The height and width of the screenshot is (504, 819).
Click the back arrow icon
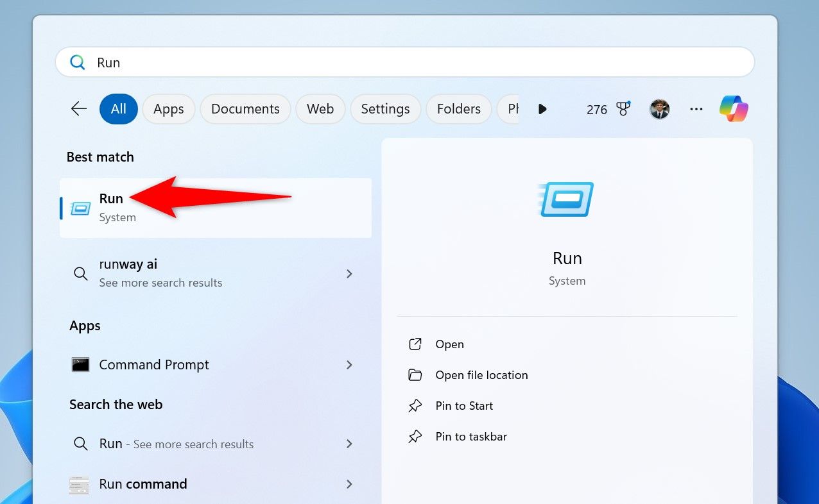(79, 109)
